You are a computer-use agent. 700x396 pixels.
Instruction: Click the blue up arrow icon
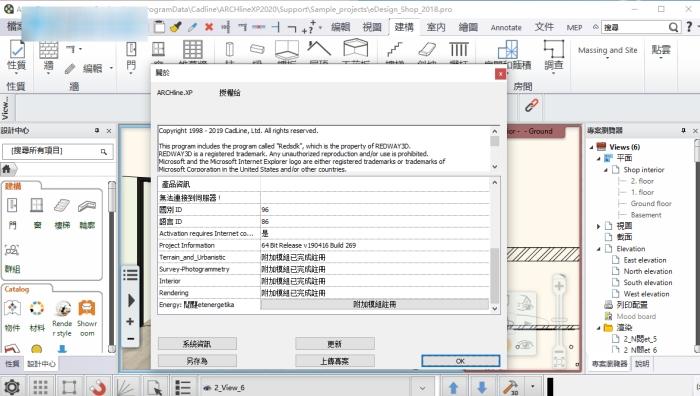(x=453, y=387)
